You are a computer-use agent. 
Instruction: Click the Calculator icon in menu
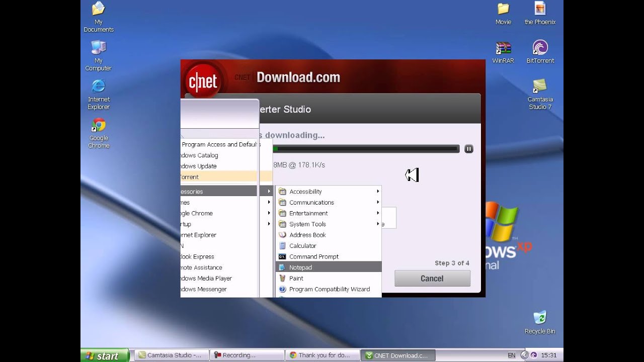point(282,246)
